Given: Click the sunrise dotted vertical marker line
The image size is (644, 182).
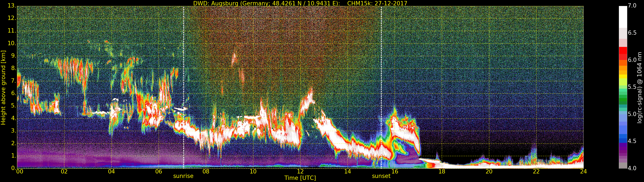Looking at the screenshot, I should click(184, 87).
